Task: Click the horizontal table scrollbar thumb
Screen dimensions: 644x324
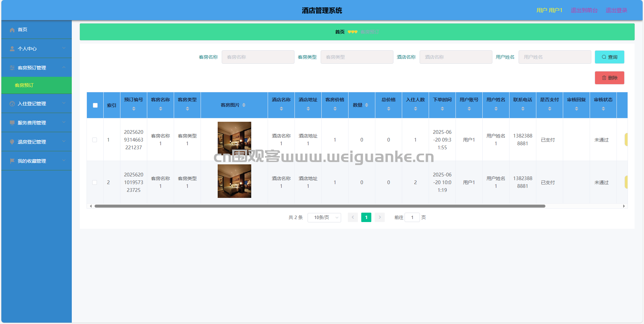Action: point(320,206)
